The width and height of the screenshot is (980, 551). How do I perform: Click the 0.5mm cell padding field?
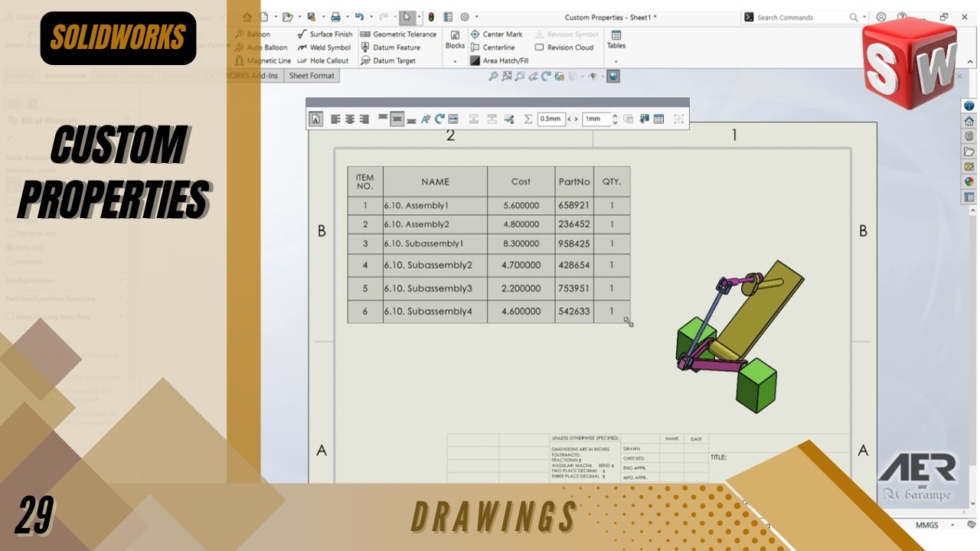pos(551,119)
